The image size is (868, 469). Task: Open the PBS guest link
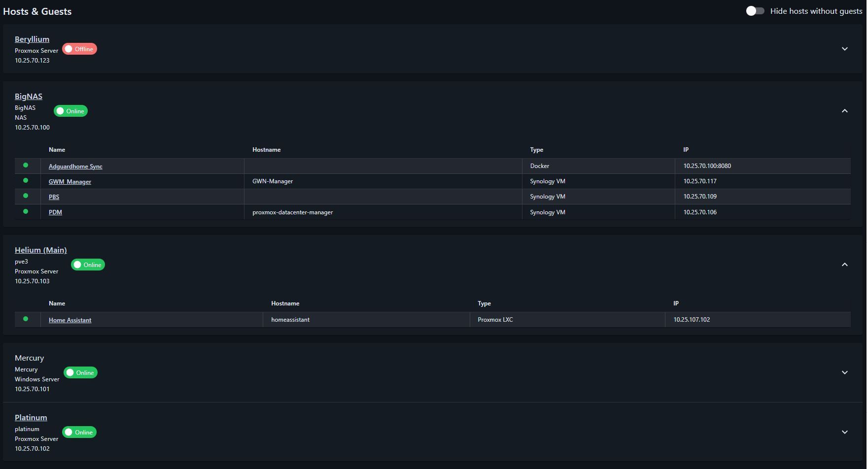(54, 197)
